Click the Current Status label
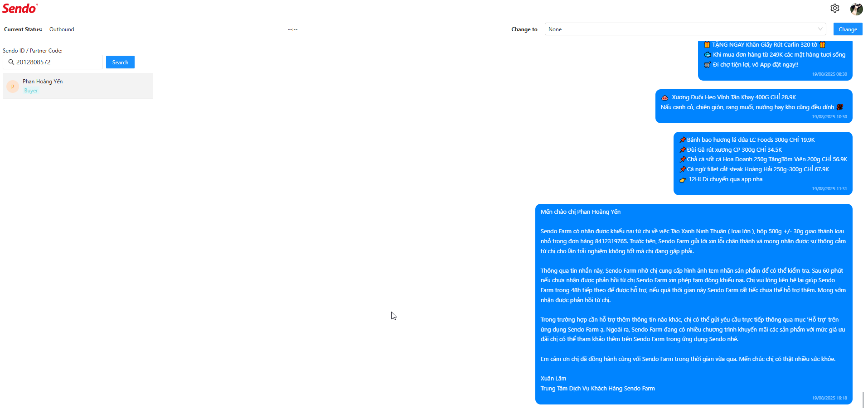The height and width of the screenshot is (409, 868). tap(23, 29)
